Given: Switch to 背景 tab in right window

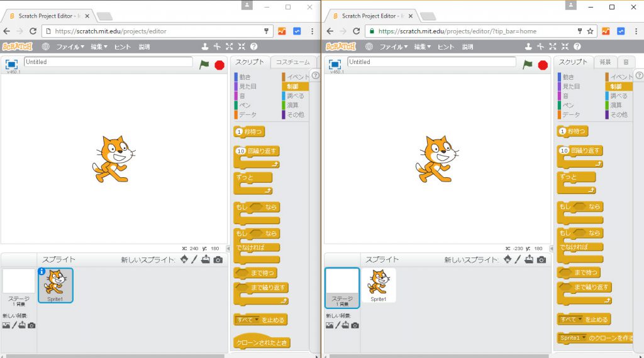Looking at the screenshot, I should coord(605,62).
